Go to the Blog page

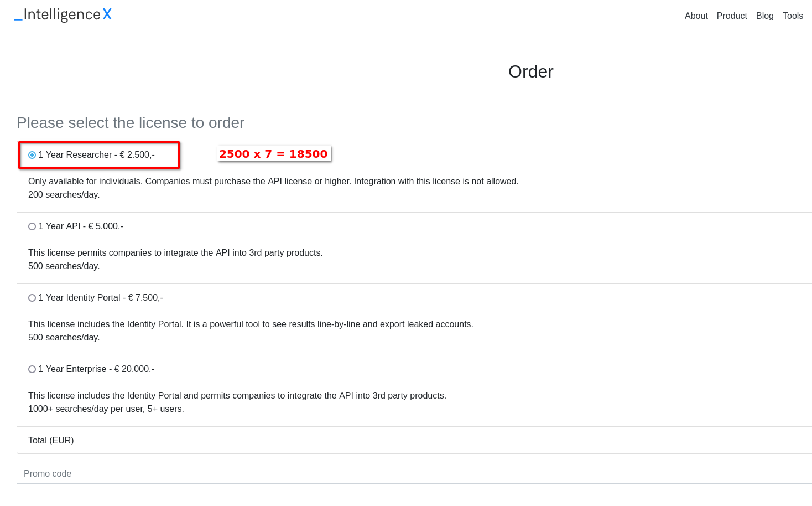(x=764, y=16)
